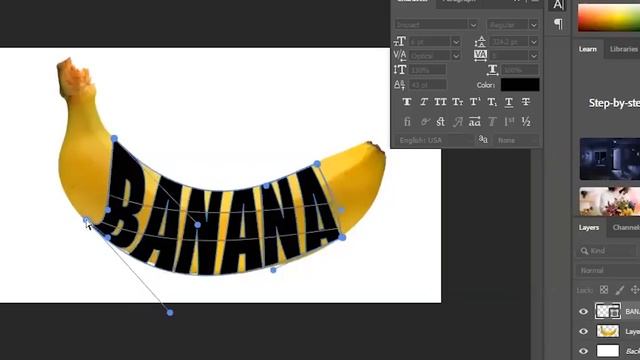This screenshot has width=640, height=360.
Task: Open the leading value dropdown arrow
Action: pos(533,42)
